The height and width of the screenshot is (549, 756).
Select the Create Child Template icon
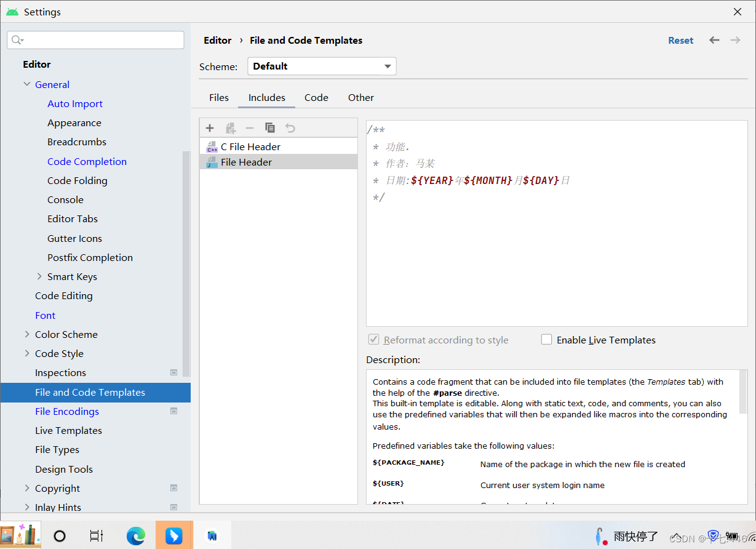click(230, 127)
